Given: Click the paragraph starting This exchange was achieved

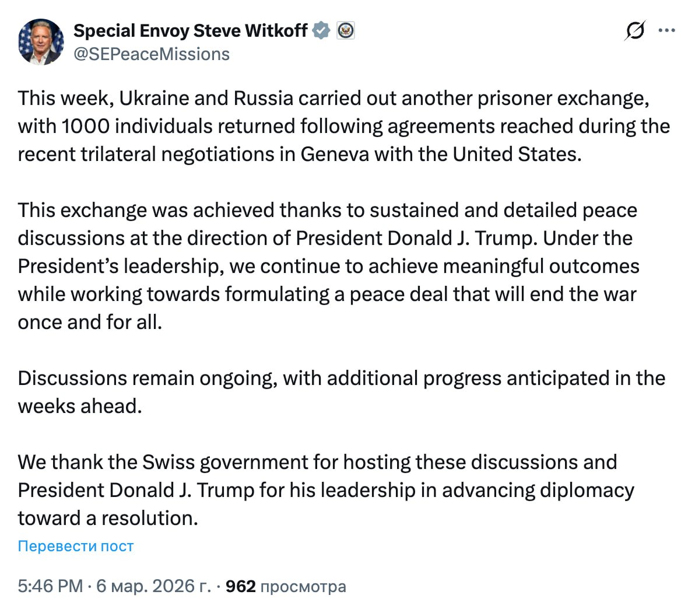Looking at the screenshot, I should (327, 210).
